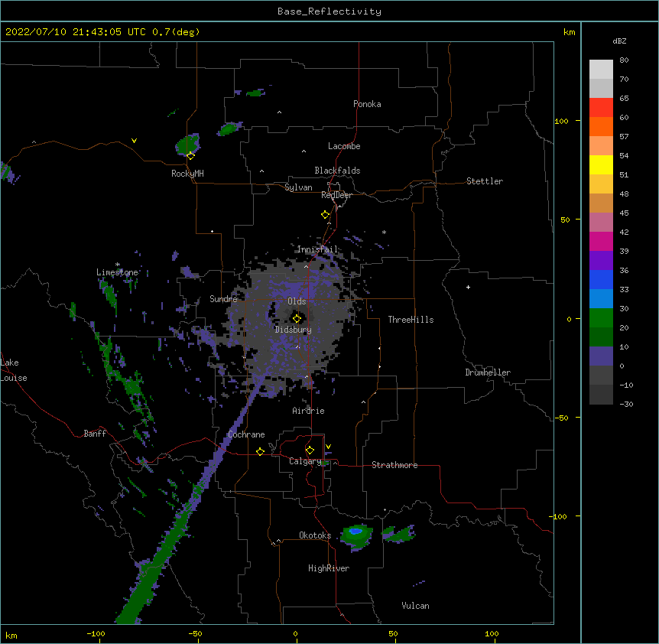Screen dimensions: 659x644
Task: Click the blue-core storm cell east of Okotoks
Action: point(356,535)
